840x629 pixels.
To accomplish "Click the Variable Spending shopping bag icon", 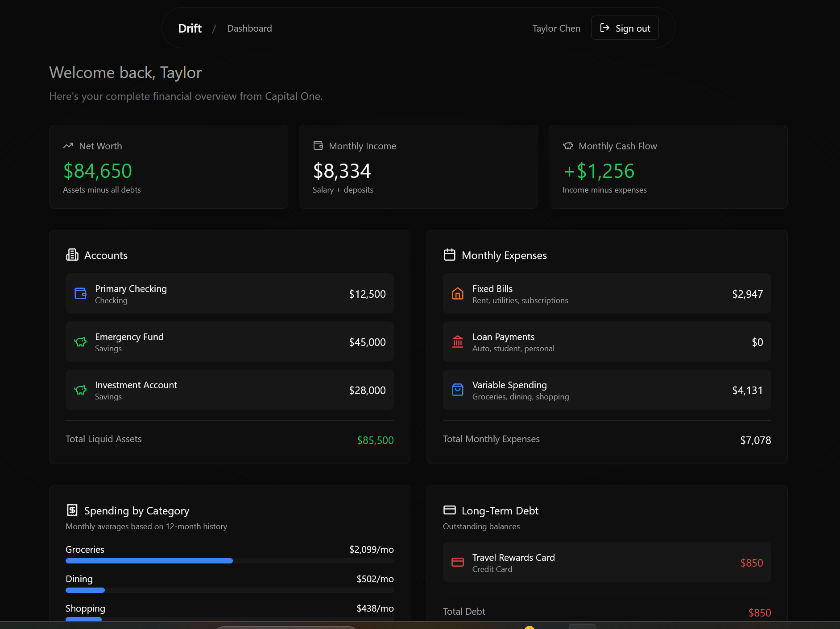I will 458,390.
